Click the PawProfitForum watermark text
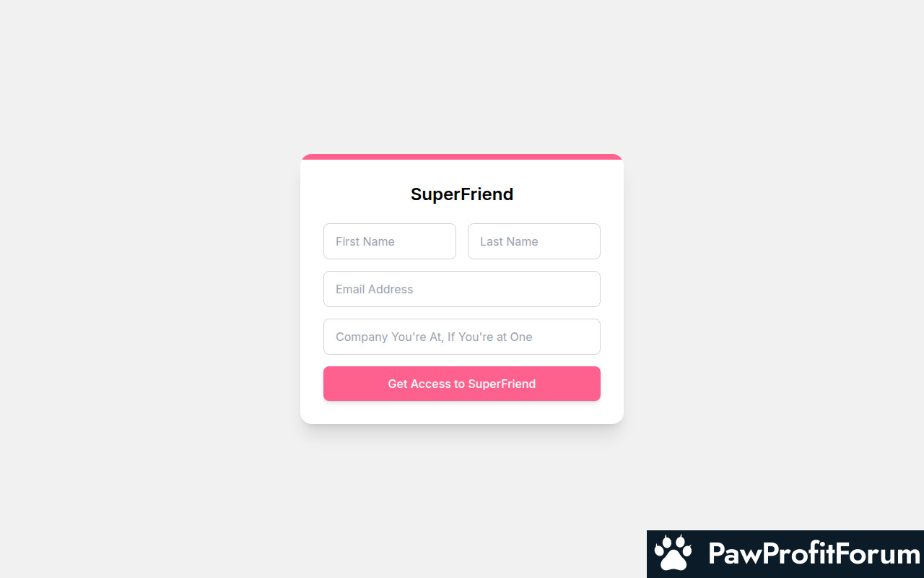The height and width of the screenshot is (578, 924). pos(814,554)
